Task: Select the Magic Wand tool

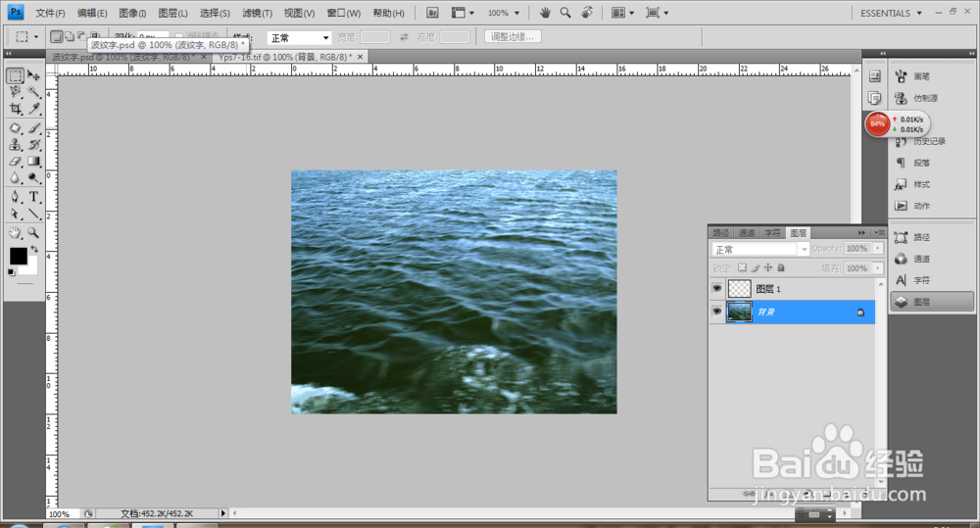Action: tap(33, 92)
